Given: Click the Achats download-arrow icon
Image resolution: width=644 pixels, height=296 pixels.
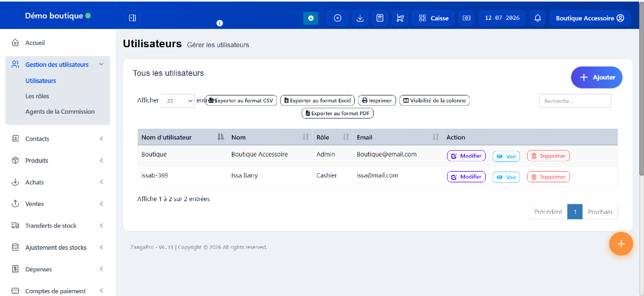Looking at the screenshot, I should (x=16, y=182).
